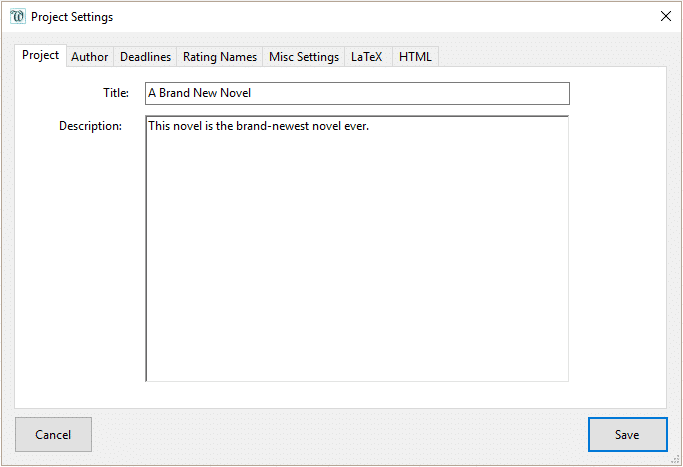The image size is (683, 467).
Task: Open the Author tab
Action: click(89, 57)
